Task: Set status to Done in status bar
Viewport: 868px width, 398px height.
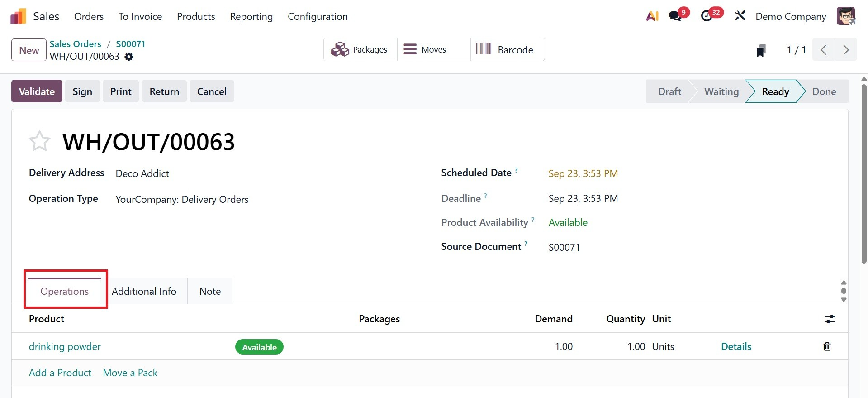Action: 824,91
